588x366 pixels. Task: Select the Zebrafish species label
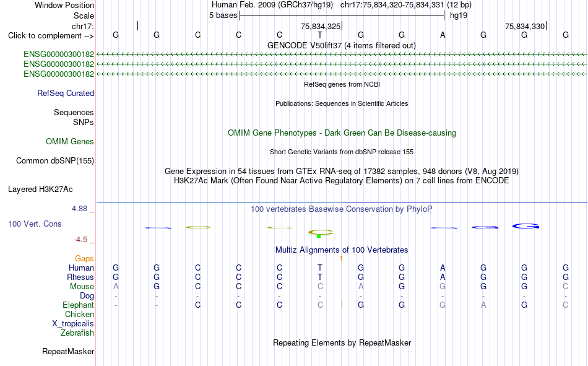coord(77,333)
